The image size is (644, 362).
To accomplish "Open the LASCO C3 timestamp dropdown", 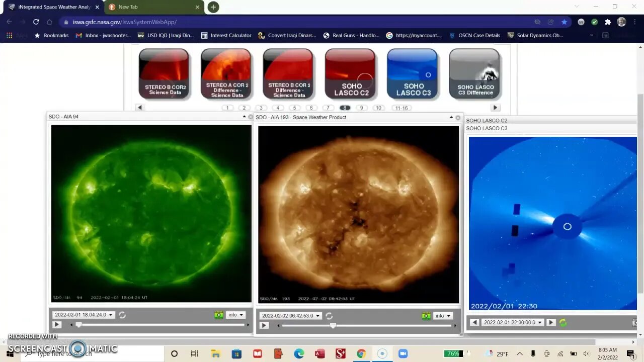I will pos(513,322).
